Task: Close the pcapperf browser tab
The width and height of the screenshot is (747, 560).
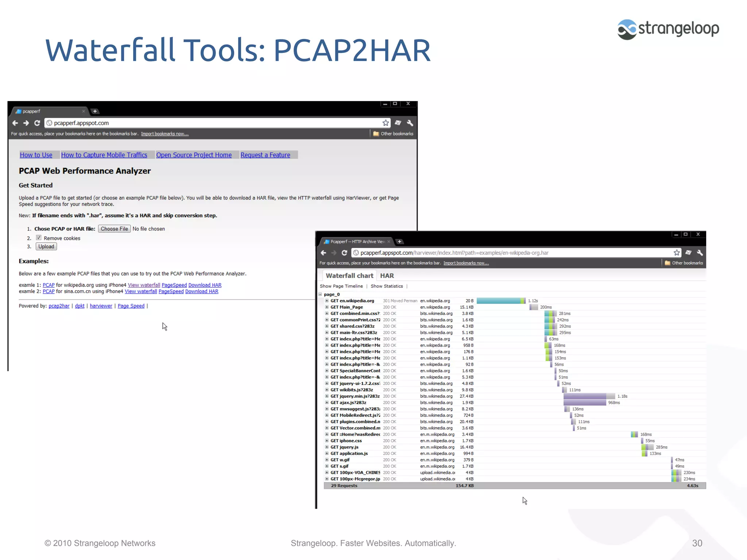Action: 84,111
